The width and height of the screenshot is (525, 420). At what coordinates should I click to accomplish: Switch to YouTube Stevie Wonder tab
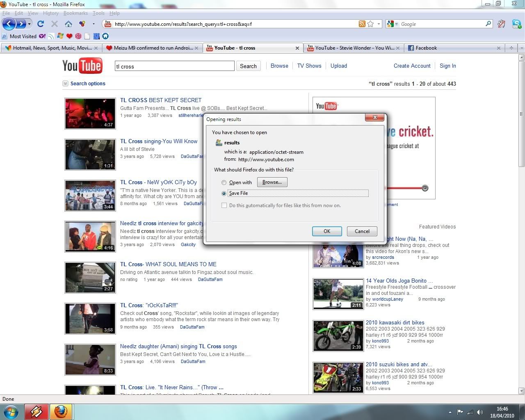(x=354, y=48)
